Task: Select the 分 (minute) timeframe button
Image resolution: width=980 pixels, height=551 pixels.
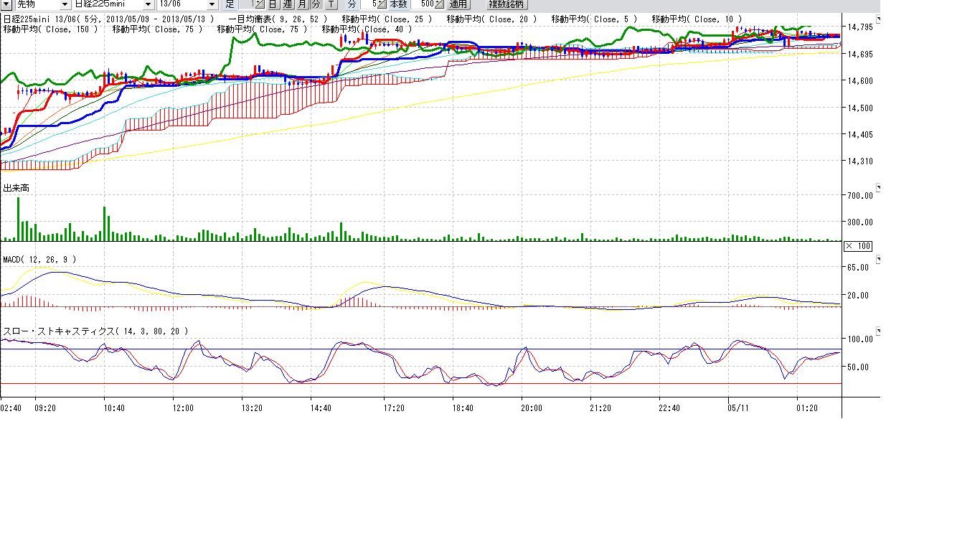Action: click(x=316, y=4)
